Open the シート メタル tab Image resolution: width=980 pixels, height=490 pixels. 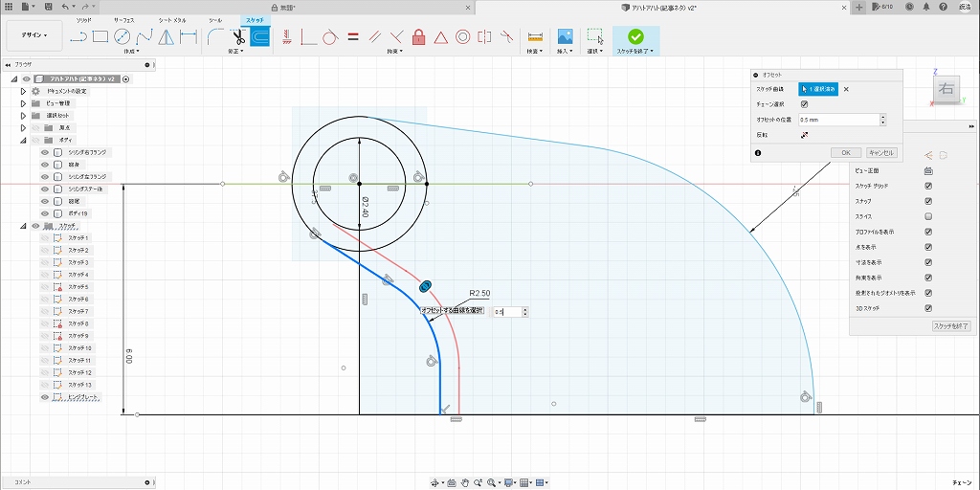172,19
